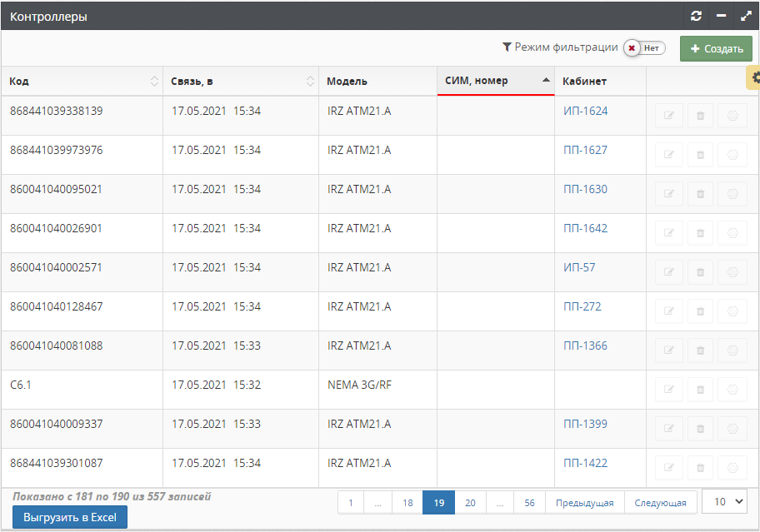Open the rows-per-page dropdown showing 10
Screen dimensions: 760x532
(724, 501)
